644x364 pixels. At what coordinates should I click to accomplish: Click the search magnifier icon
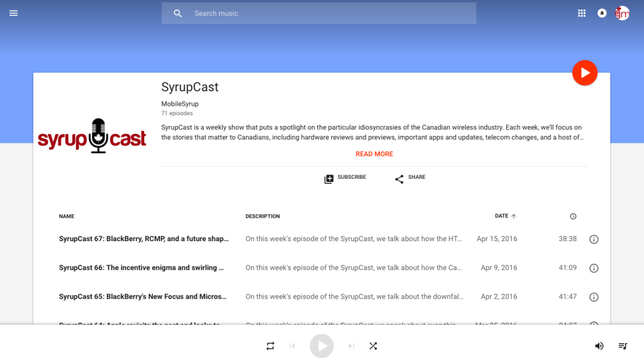click(x=177, y=13)
